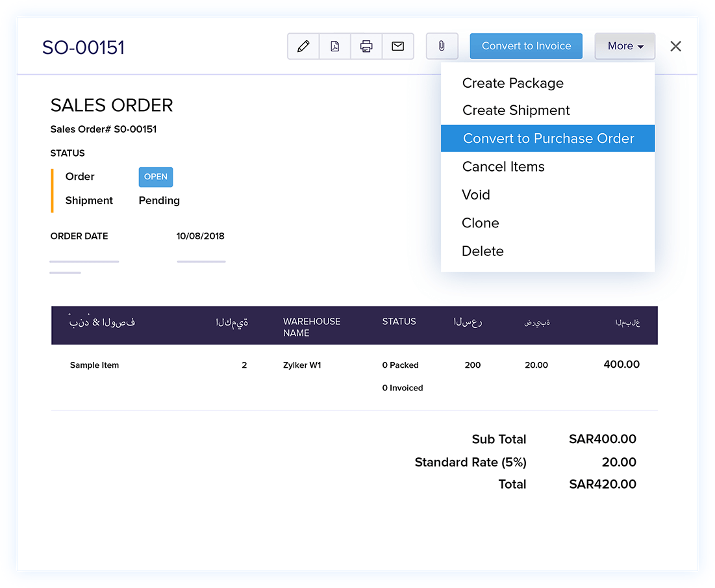Delete the sales order from menu
Screen dimensions: 715x588
point(483,251)
